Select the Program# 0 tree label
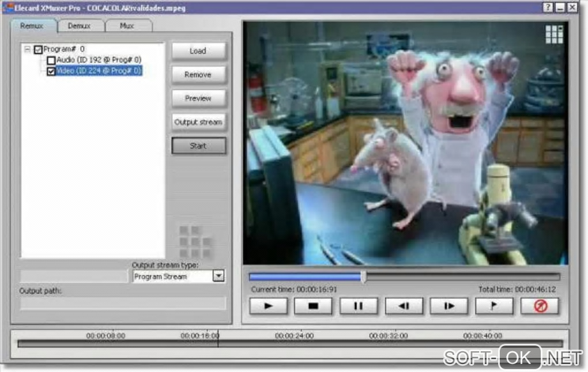 click(x=64, y=49)
